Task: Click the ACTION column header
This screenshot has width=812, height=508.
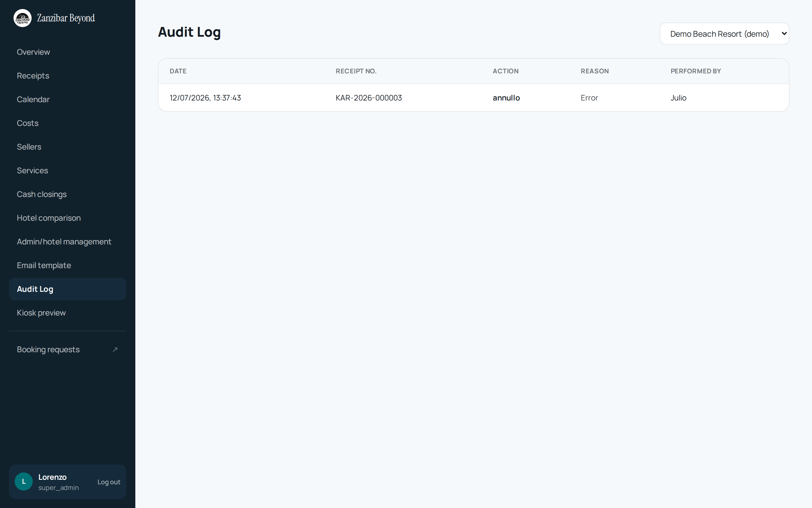Action: click(505, 71)
